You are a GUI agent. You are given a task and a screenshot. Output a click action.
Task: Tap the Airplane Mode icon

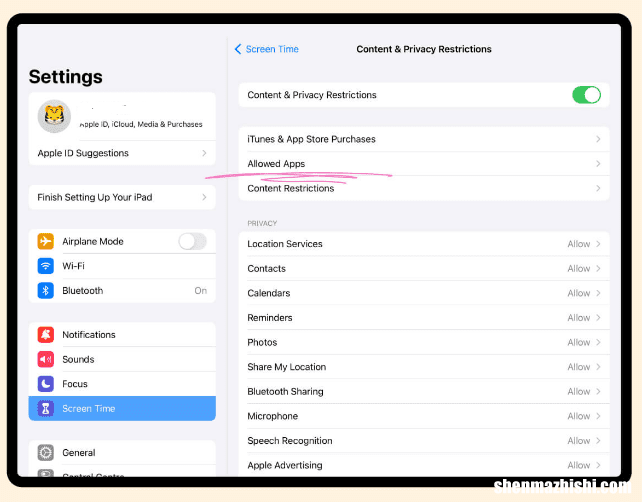coord(45,241)
